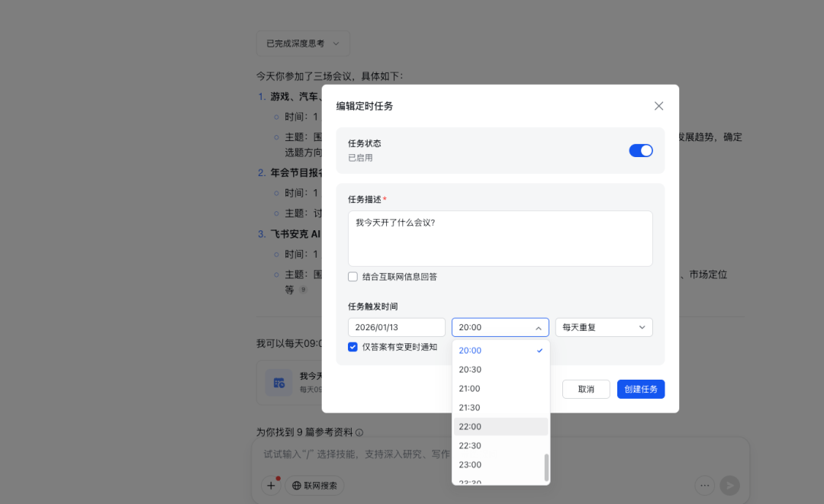Select 23:00 in the time list
824x504 pixels.
point(501,464)
